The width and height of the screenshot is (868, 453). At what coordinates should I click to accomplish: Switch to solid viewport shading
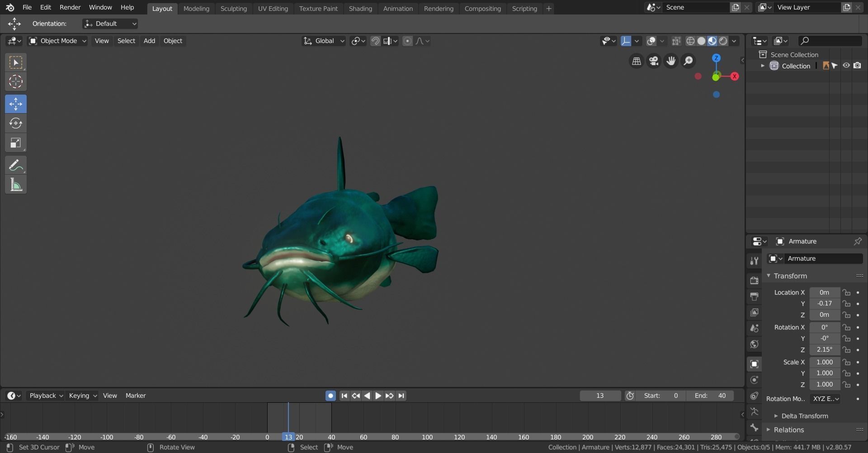point(701,41)
